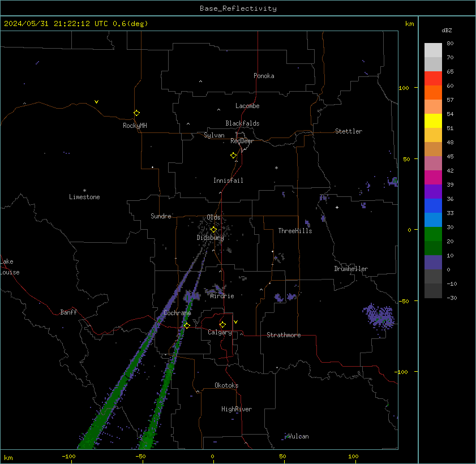476x464 pixels.
Task: Pick the dark orange 57-60 dBZ legend swatch
Action: 433,93
